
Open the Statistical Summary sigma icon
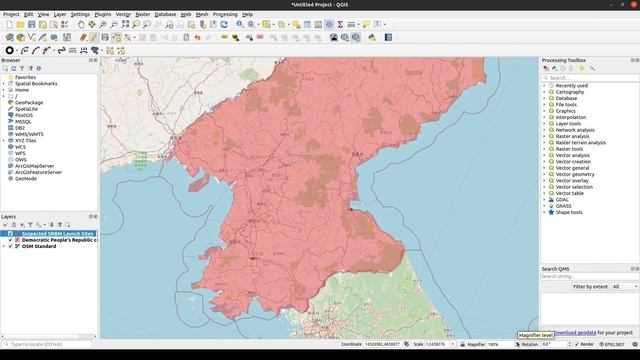[340, 24]
